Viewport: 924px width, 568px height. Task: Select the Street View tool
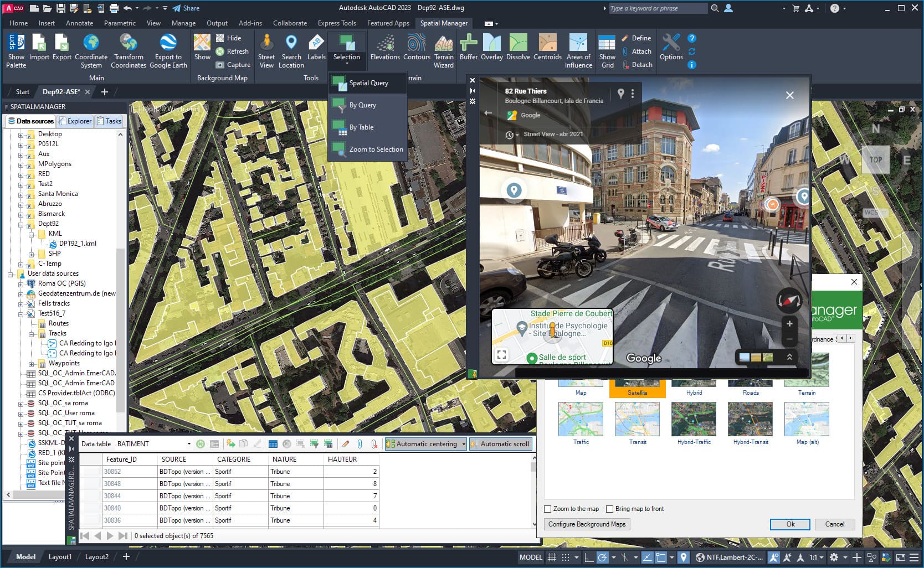(266, 50)
